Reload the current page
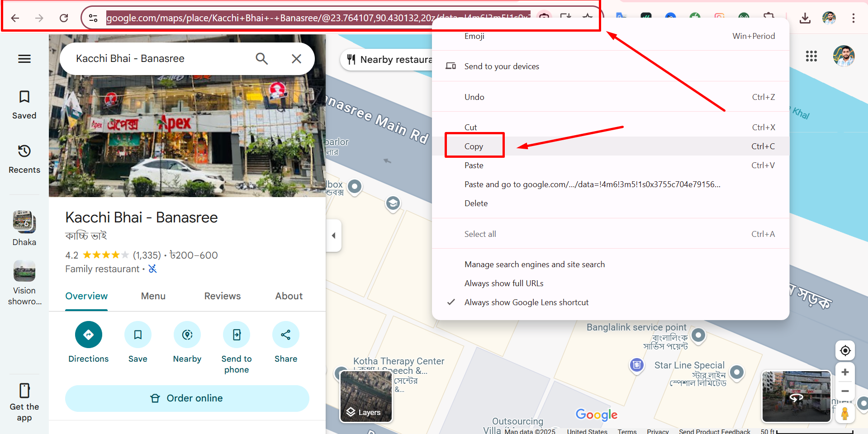Image resolution: width=868 pixels, height=434 pixels. (64, 18)
